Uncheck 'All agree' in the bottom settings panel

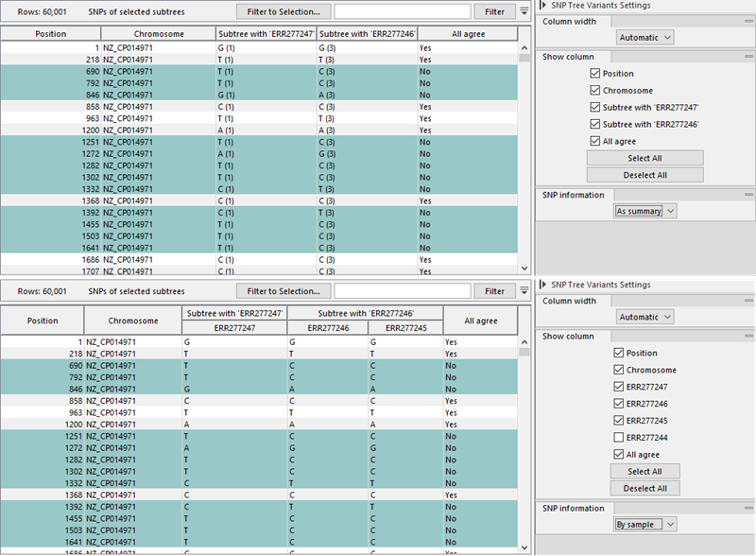point(618,453)
